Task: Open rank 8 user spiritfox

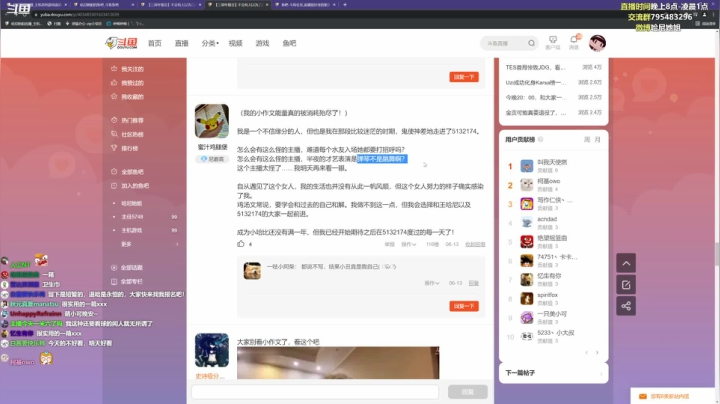Action: [x=547, y=295]
